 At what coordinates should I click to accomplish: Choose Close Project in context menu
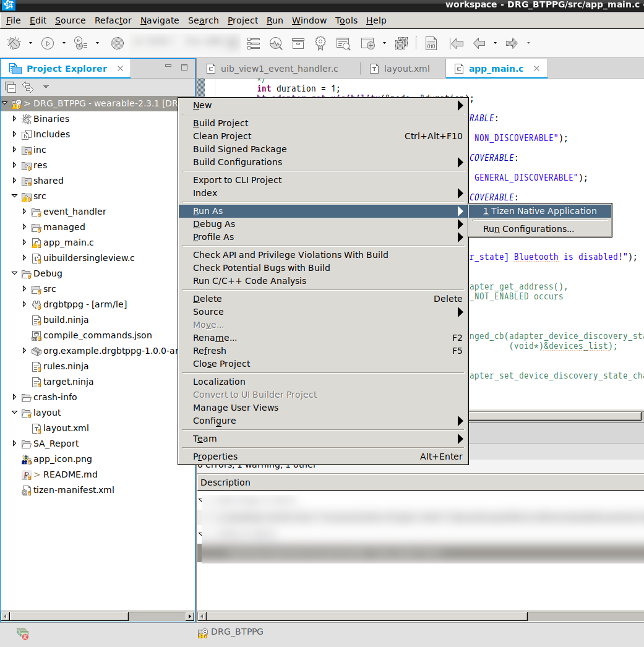pos(323,364)
